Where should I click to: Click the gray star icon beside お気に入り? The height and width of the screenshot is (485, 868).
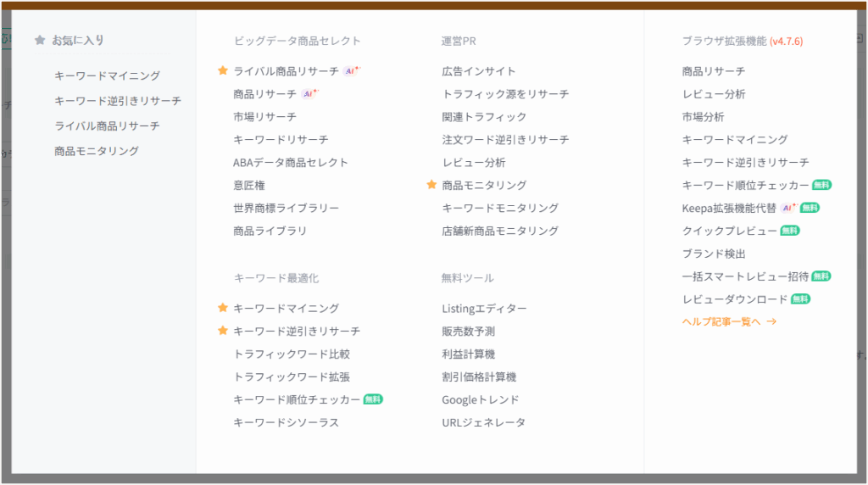40,40
